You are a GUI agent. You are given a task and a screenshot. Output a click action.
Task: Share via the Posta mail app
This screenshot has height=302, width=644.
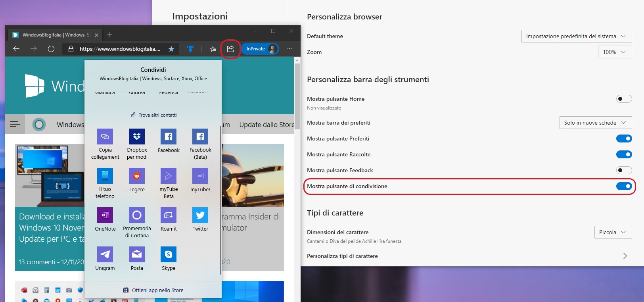[x=137, y=259]
